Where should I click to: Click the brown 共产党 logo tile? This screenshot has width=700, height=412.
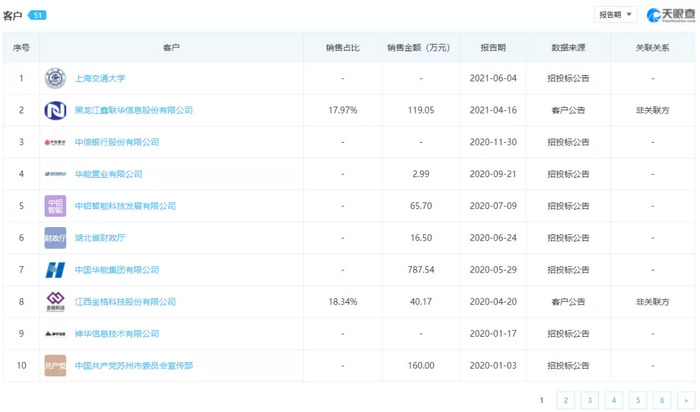(x=55, y=366)
